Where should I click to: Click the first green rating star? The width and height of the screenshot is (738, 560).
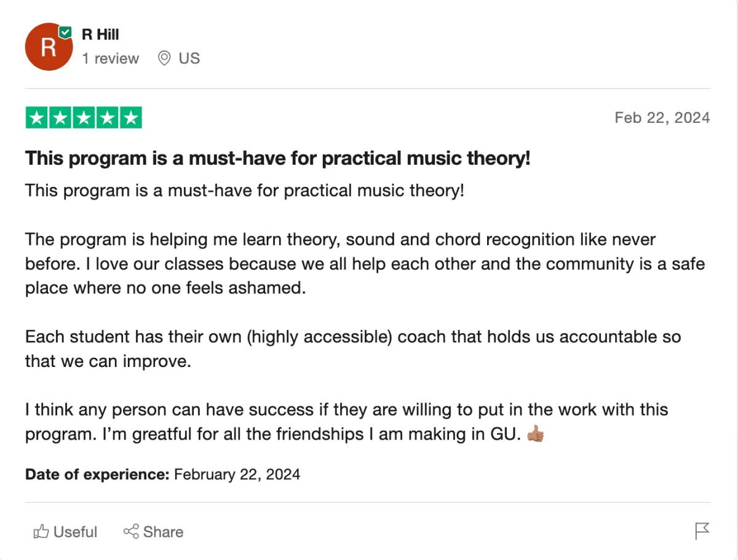tap(37, 118)
